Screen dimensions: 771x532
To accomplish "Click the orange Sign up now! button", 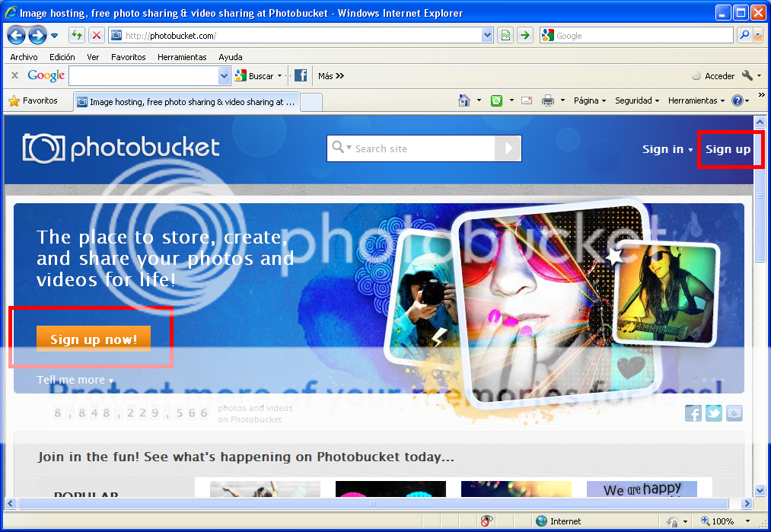I will [94, 339].
